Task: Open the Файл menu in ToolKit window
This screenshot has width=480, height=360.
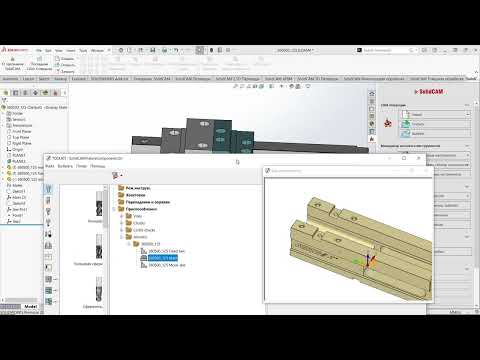Action: pos(50,166)
